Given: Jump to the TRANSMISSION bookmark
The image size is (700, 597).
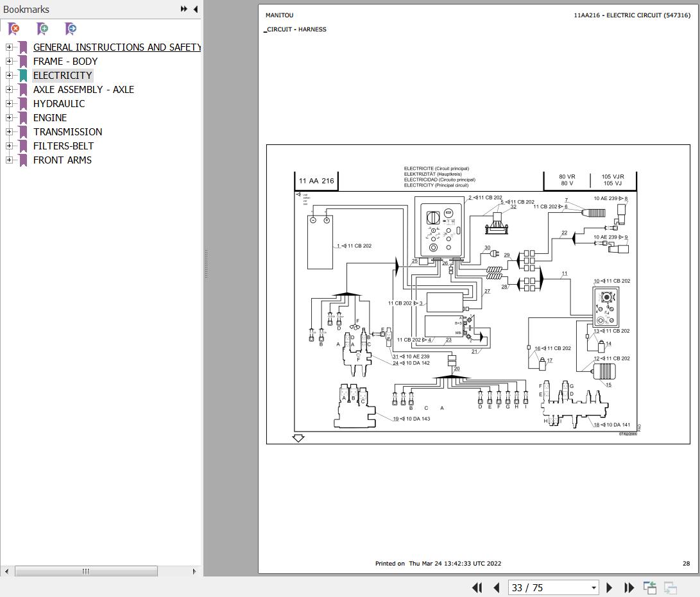Looking at the screenshot, I should point(67,132).
